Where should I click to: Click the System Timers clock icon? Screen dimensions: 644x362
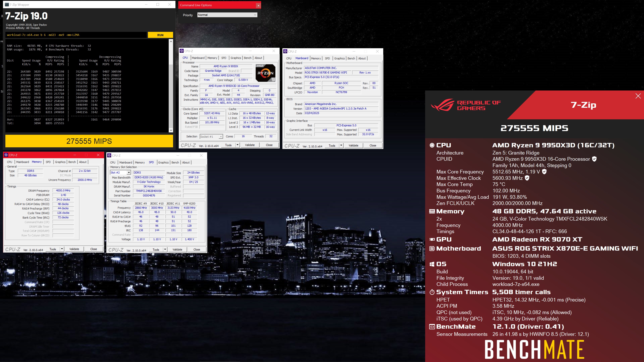coord(432,292)
